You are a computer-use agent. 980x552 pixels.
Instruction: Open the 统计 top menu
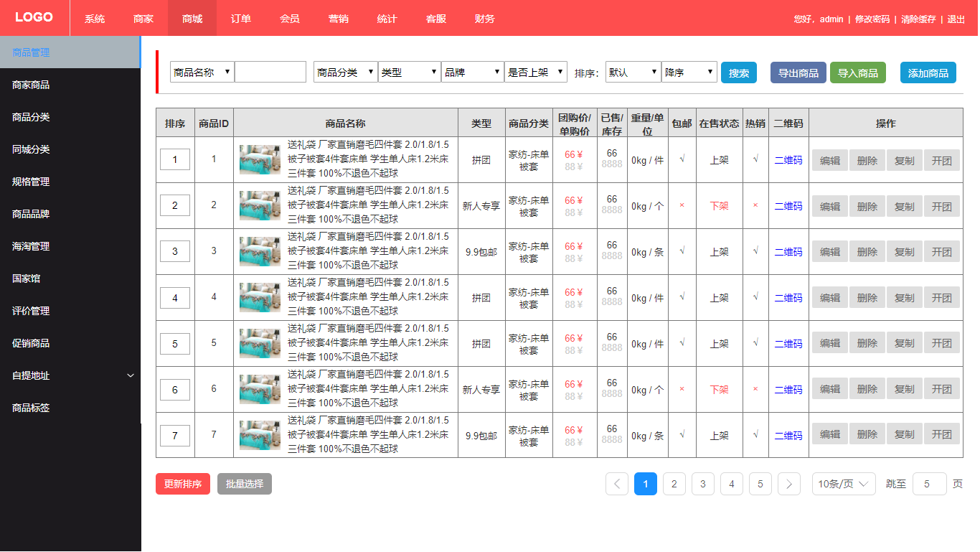387,18
